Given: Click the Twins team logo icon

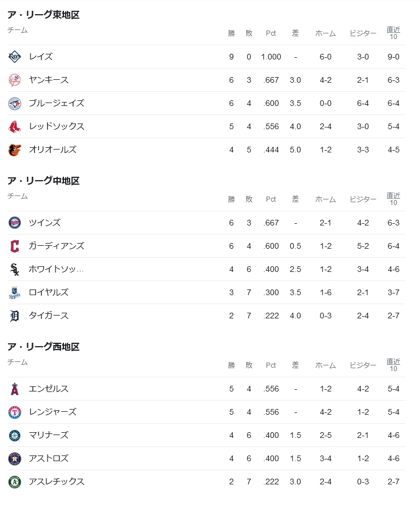Looking at the screenshot, I should click(x=14, y=223).
